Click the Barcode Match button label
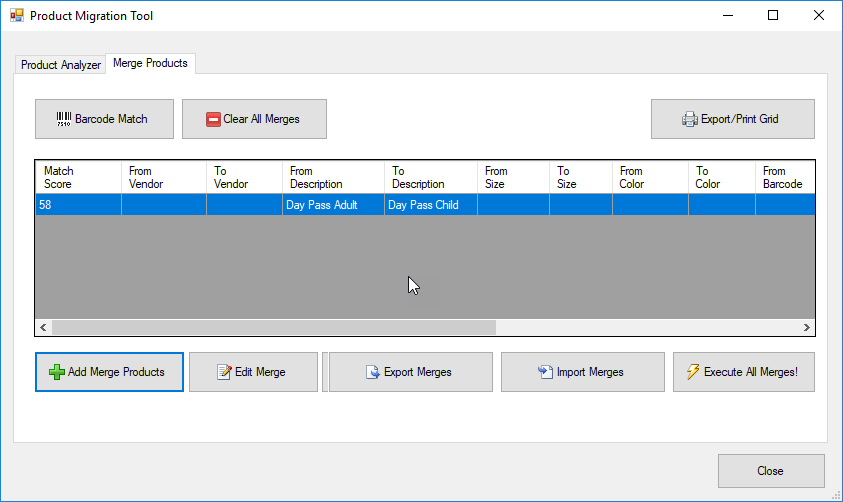Viewport: 843px width, 502px height. (x=111, y=119)
